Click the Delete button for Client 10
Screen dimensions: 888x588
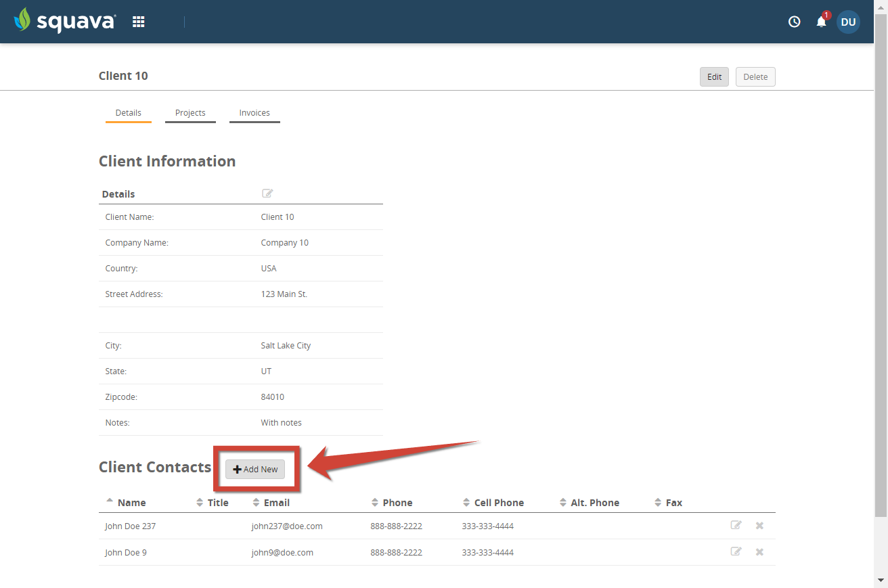tap(755, 76)
